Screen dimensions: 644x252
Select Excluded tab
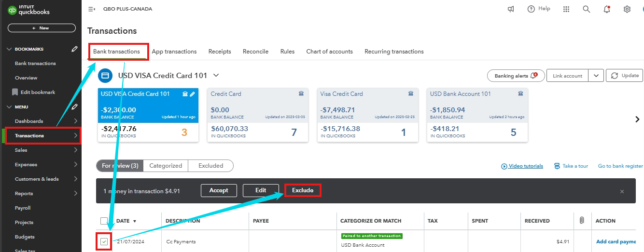coord(211,166)
